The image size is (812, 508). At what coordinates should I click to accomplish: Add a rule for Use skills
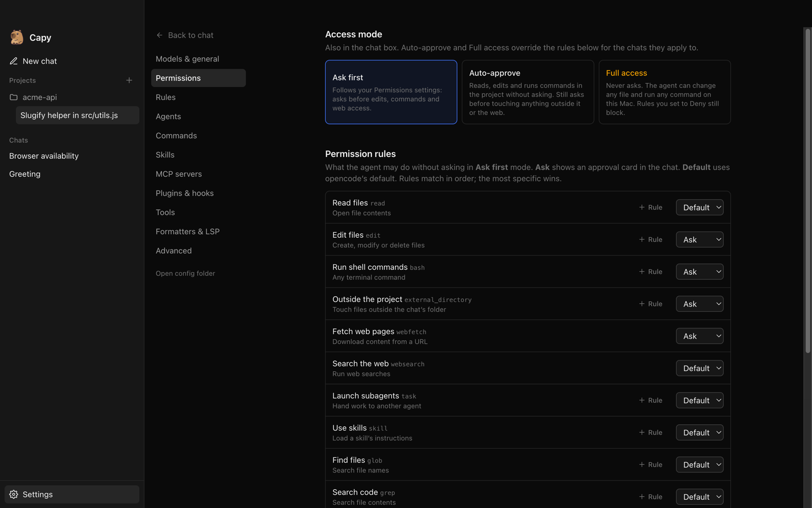(x=651, y=432)
